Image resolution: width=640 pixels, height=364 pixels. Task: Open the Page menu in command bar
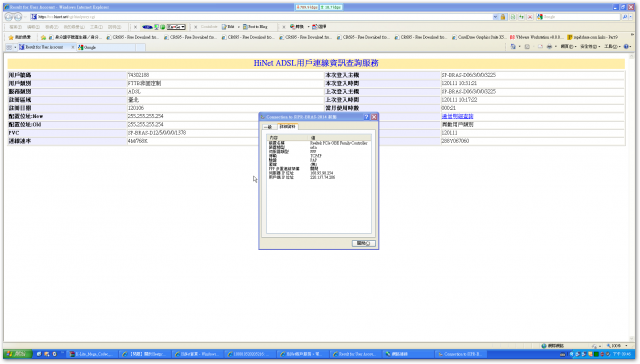tap(568, 47)
